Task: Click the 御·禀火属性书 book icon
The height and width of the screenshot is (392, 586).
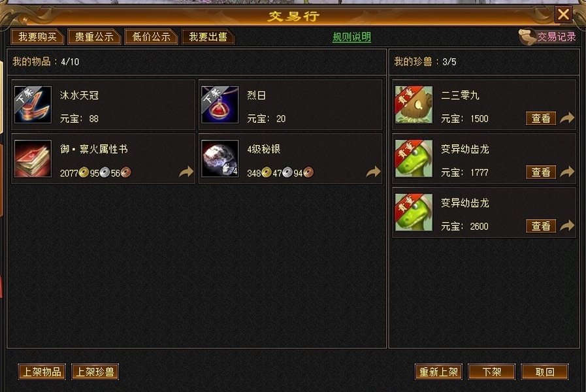Action: pos(33,159)
